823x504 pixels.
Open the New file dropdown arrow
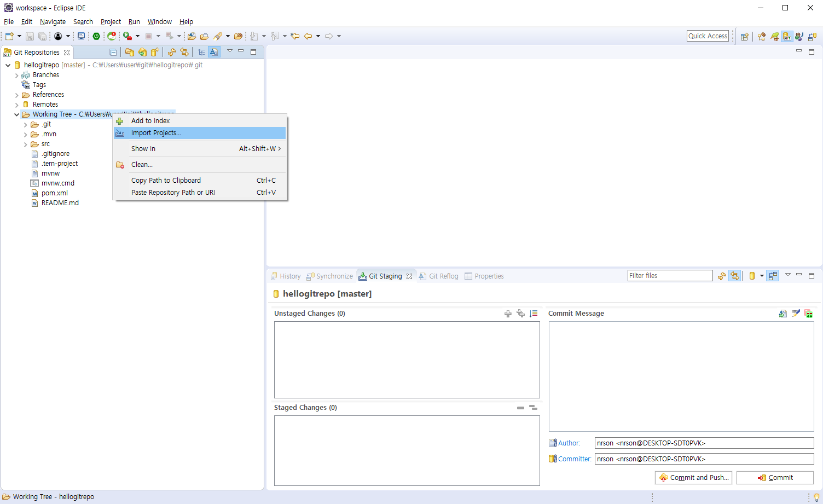coord(19,36)
